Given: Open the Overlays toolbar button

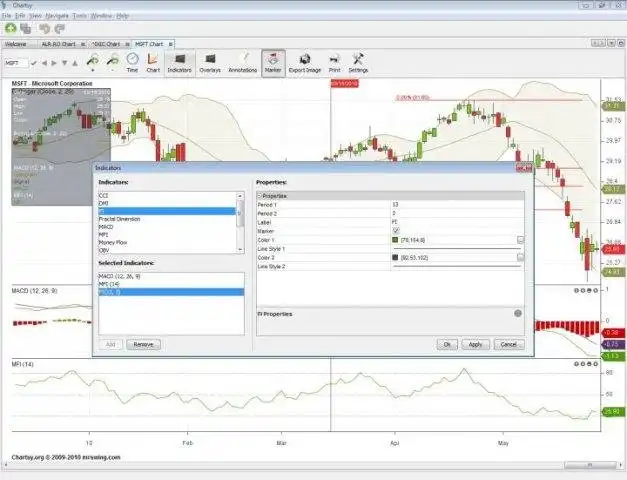Looking at the screenshot, I should [210, 63].
